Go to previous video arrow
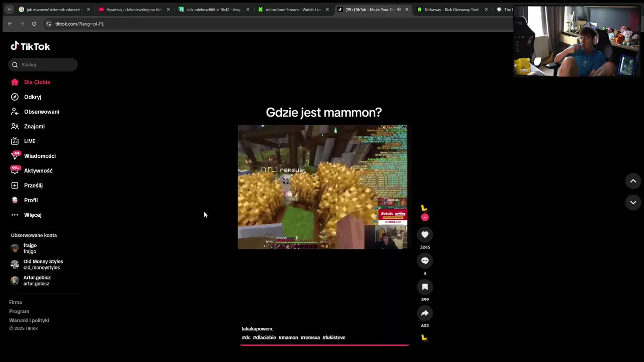Screen dimensions: 644x362 tap(633, 181)
